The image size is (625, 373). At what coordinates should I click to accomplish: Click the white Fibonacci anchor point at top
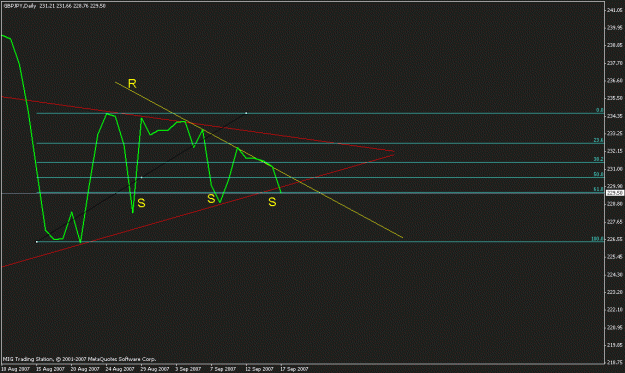click(x=246, y=113)
